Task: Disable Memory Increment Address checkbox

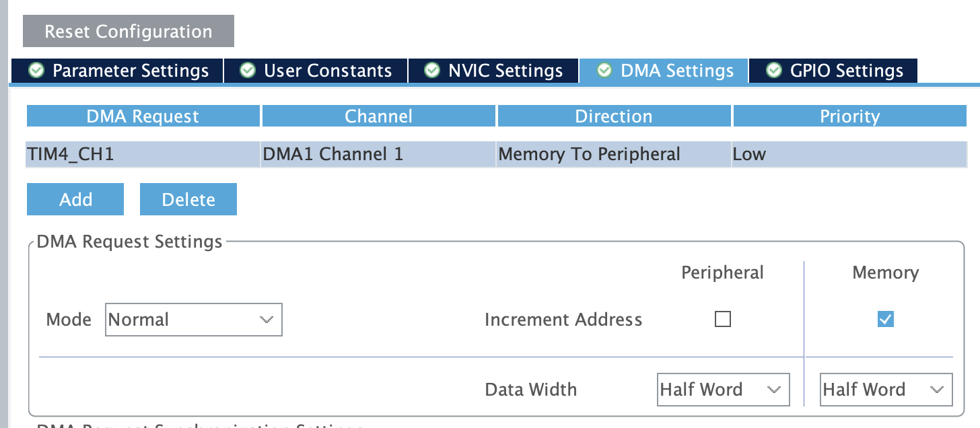Action: click(x=885, y=319)
